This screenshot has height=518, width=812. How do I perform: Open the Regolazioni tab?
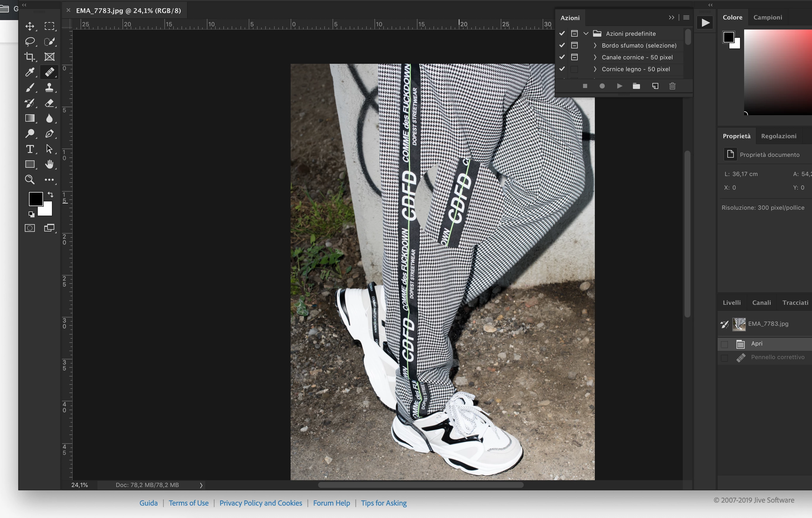(779, 136)
